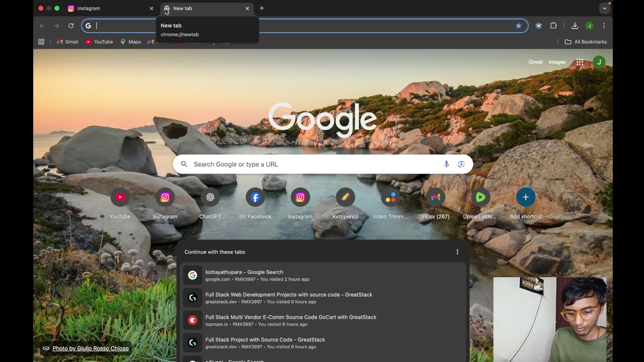Open kottayathupara - Google Search entry

pos(323,275)
